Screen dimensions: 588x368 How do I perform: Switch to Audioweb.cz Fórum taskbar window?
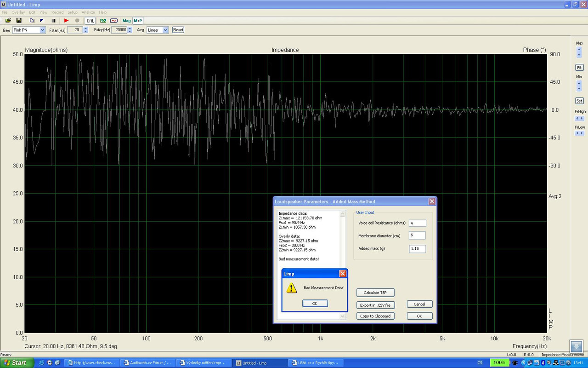point(148,362)
